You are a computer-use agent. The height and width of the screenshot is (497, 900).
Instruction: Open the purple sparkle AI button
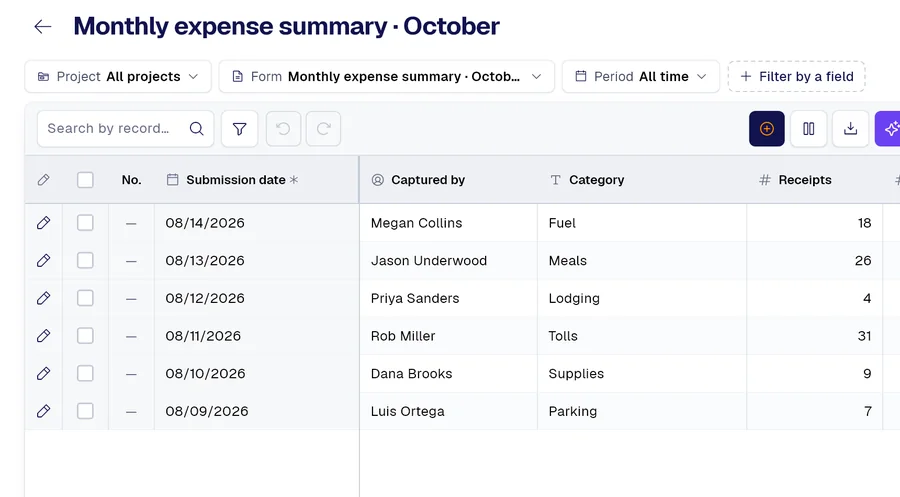[888, 129]
